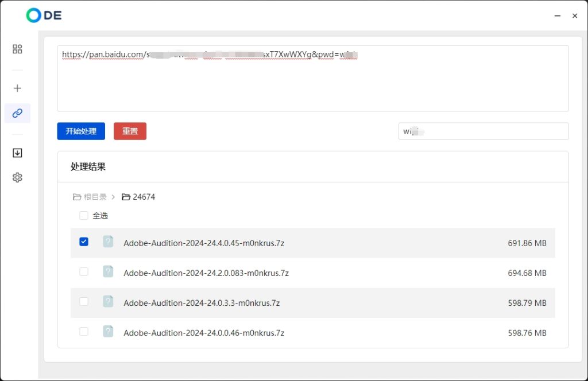The height and width of the screenshot is (381, 588).
Task: Open the dashboard grid icon in sidebar
Action: pyautogui.click(x=17, y=49)
